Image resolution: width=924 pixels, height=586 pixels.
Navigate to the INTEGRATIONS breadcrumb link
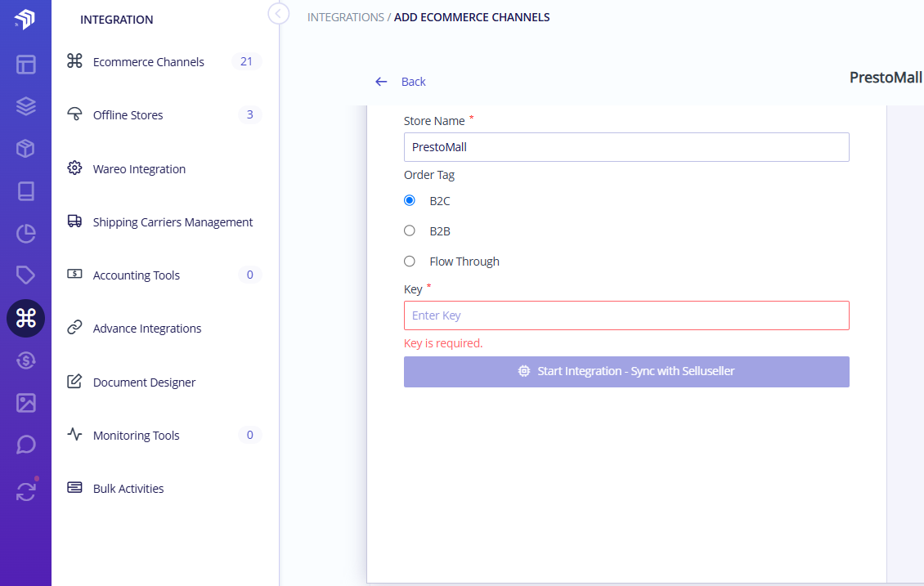point(346,16)
